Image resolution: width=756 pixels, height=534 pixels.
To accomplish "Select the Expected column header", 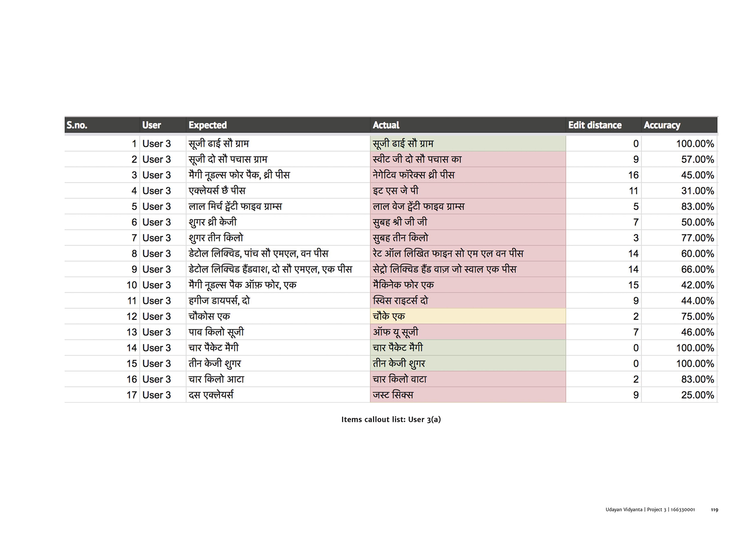I will (208, 125).
